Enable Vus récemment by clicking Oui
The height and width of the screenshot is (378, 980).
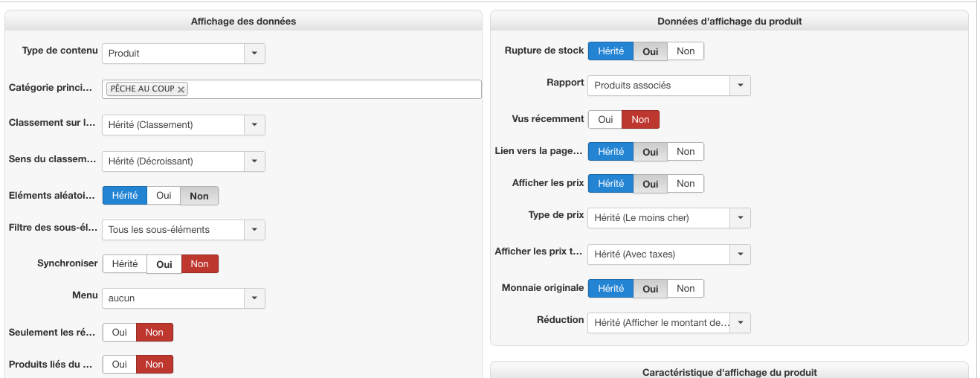pyautogui.click(x=605, y=120)
